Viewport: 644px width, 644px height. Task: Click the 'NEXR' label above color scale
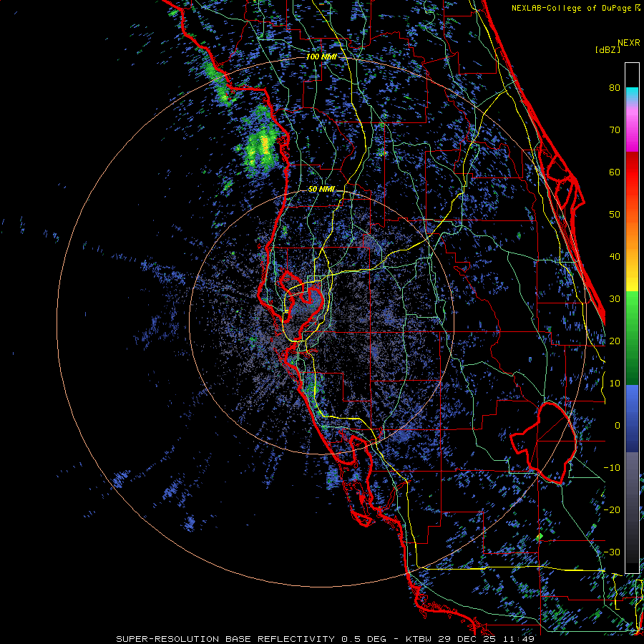[628, 43]
